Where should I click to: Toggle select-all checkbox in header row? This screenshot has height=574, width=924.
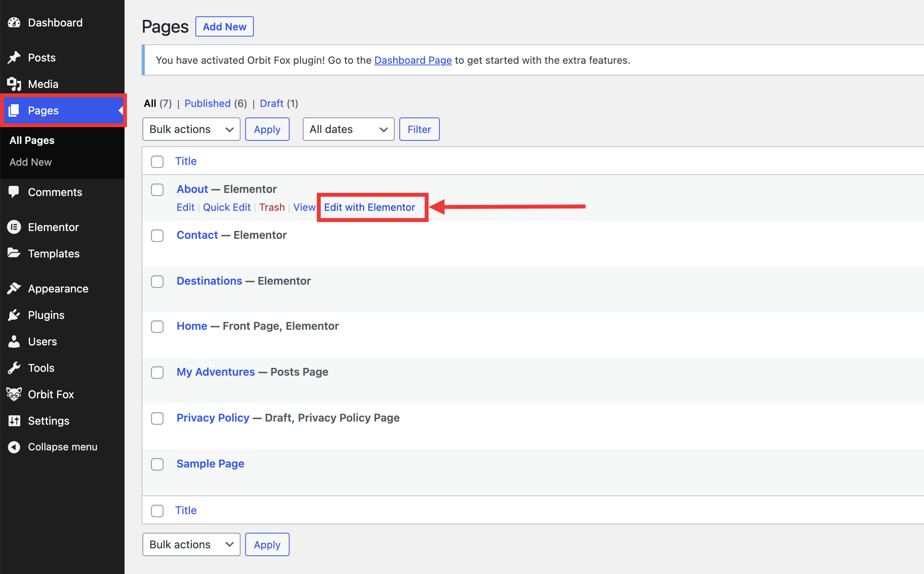click(157, 161)
